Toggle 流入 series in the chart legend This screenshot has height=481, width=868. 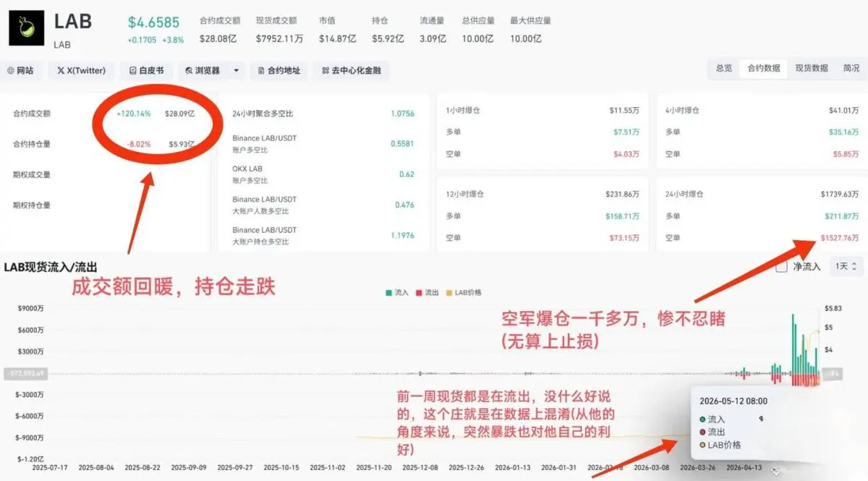[397, 292]
